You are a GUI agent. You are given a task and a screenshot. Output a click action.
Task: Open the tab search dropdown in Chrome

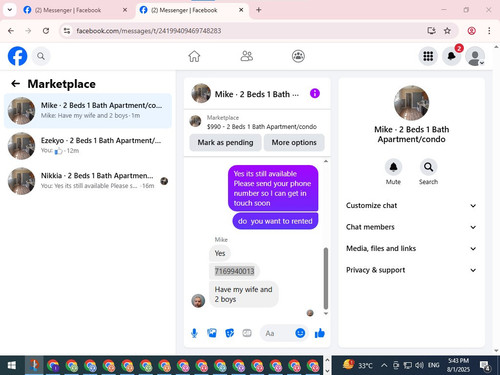click(10, 10)
